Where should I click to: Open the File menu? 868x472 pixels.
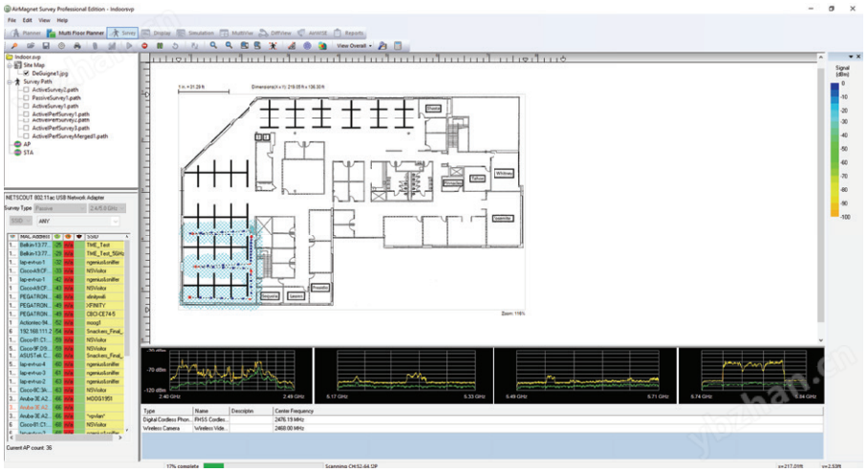click(11, 19)
